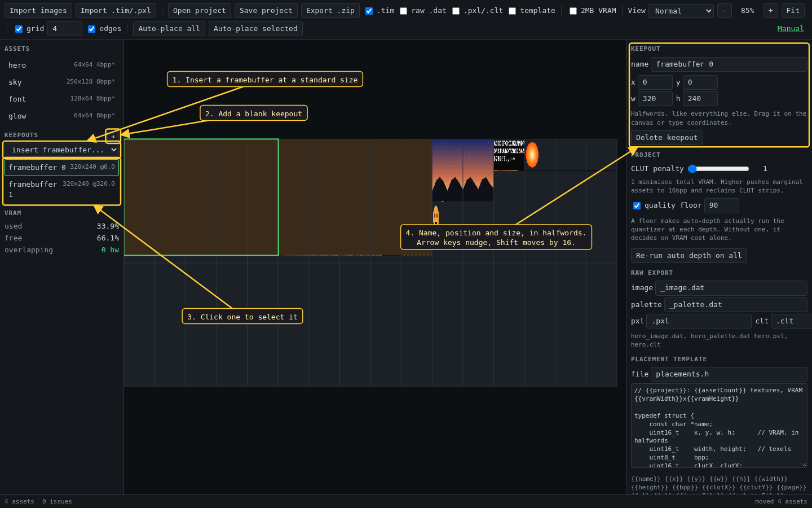This screenshot has width=812, height=508.
Task: Select the small hero sprite on the canvas
Action: coord(436,215)
